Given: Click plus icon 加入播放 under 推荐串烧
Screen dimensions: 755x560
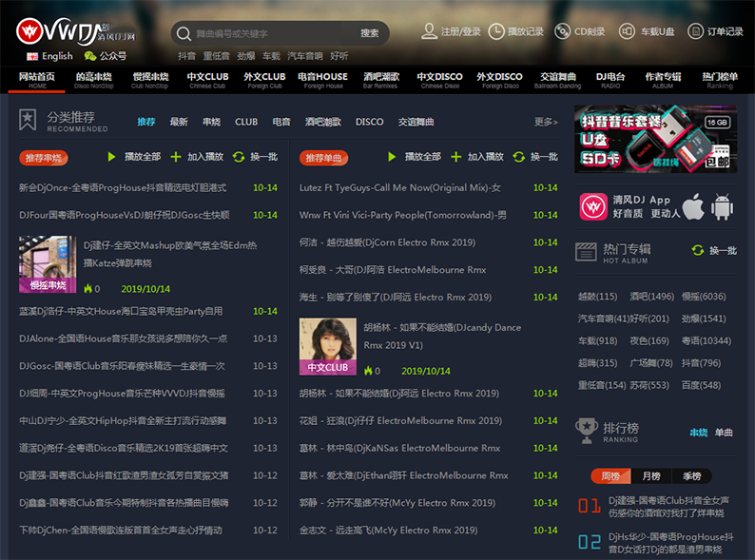Looking at the screenshot, I should pos(176,157).
